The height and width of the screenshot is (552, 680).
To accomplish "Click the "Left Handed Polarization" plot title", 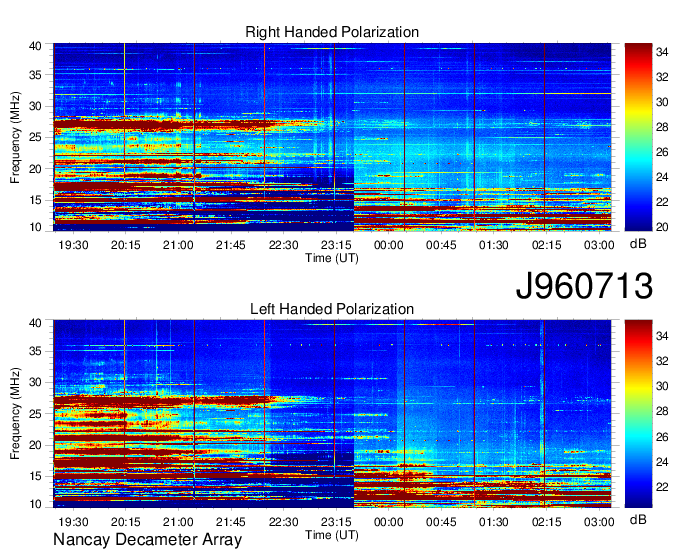I will click(x=332, y=309).
